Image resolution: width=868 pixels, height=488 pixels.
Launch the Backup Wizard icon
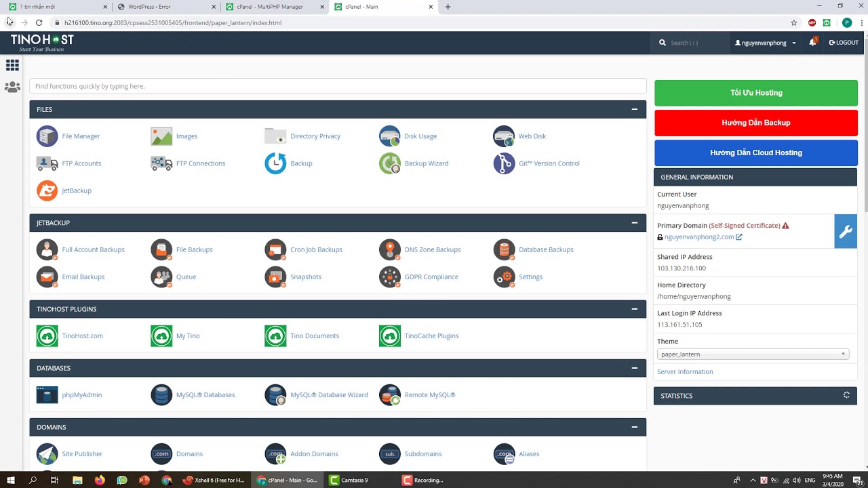(390, 163)
